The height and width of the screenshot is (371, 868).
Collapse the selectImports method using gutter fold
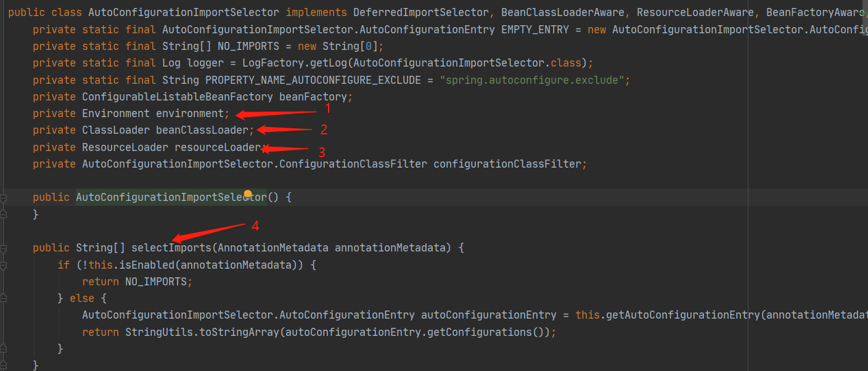click(x=4, y=249)
